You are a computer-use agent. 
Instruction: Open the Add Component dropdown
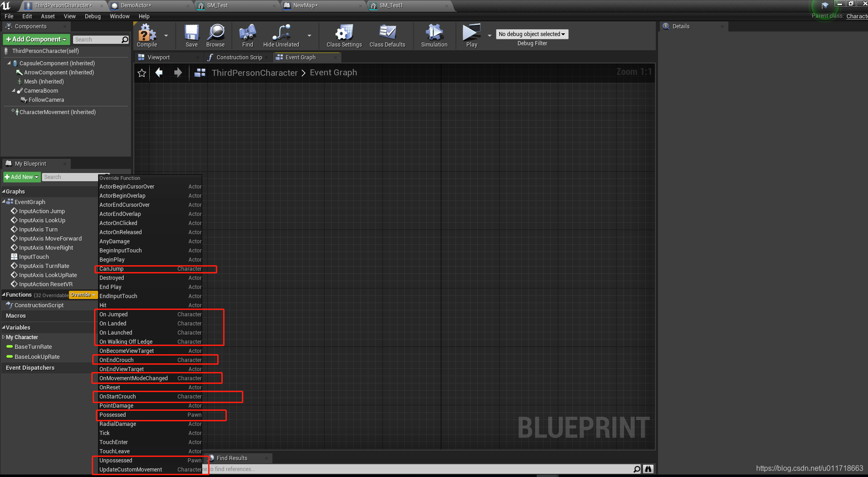click(37, 40)
